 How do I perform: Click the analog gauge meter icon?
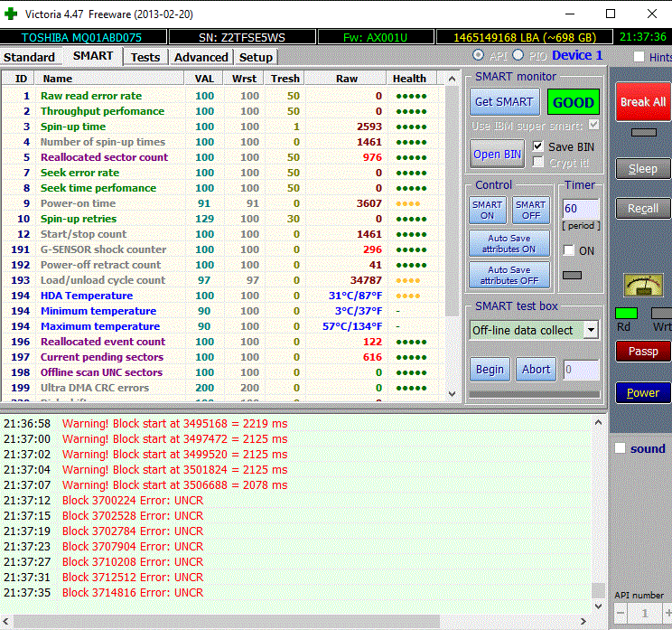click(x=643, y=286)
